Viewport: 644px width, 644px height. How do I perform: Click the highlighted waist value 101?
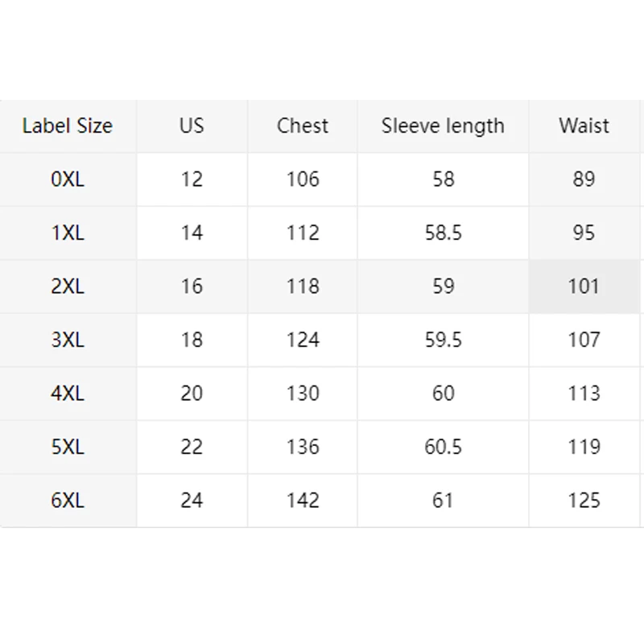coord(584,286)
